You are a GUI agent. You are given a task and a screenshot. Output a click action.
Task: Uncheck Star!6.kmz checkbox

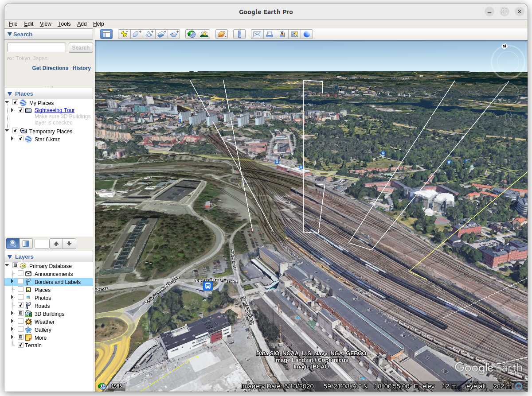pyautogui.click(x=20, y=139)
